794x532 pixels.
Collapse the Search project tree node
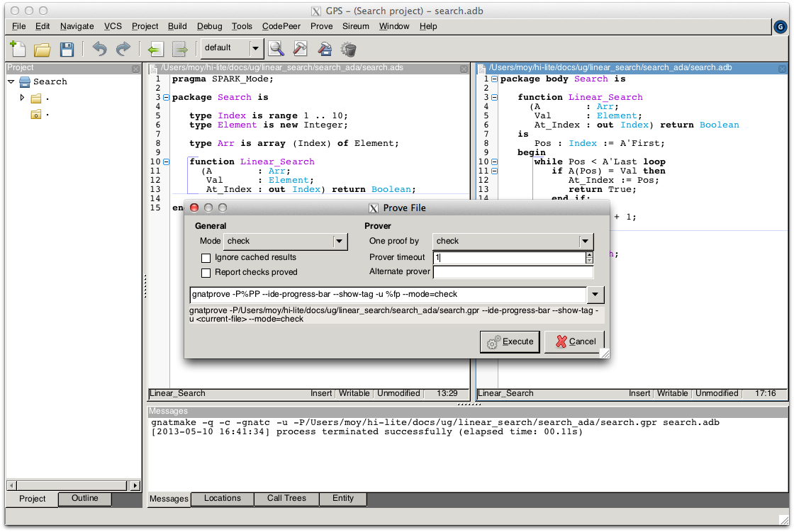click(x=11, y=81)
